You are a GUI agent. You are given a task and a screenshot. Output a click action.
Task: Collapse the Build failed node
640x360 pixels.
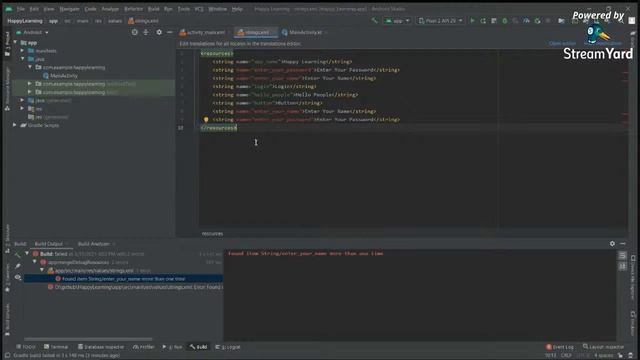[x=27, y=253]
